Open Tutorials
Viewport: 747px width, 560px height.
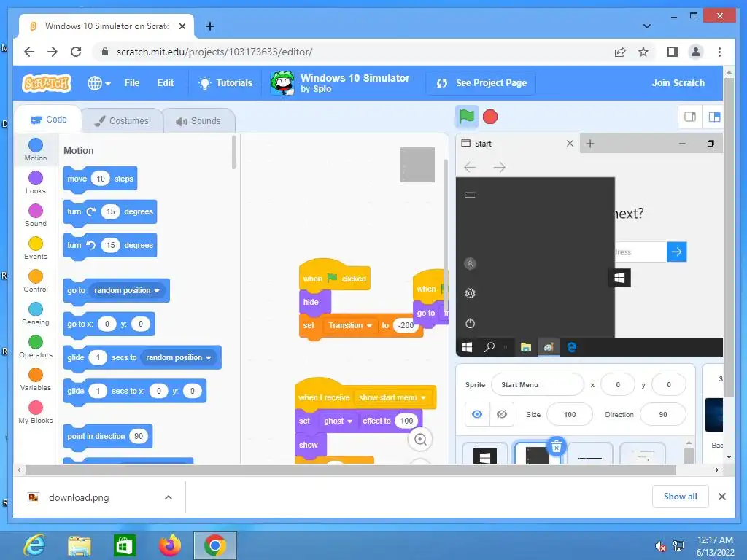pos(225,83)
